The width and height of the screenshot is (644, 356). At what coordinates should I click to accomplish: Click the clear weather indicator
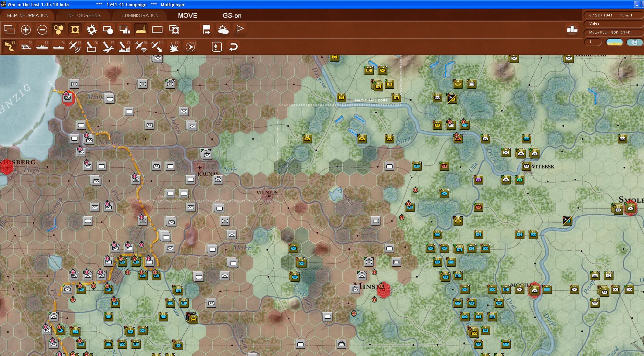(614, 42)
